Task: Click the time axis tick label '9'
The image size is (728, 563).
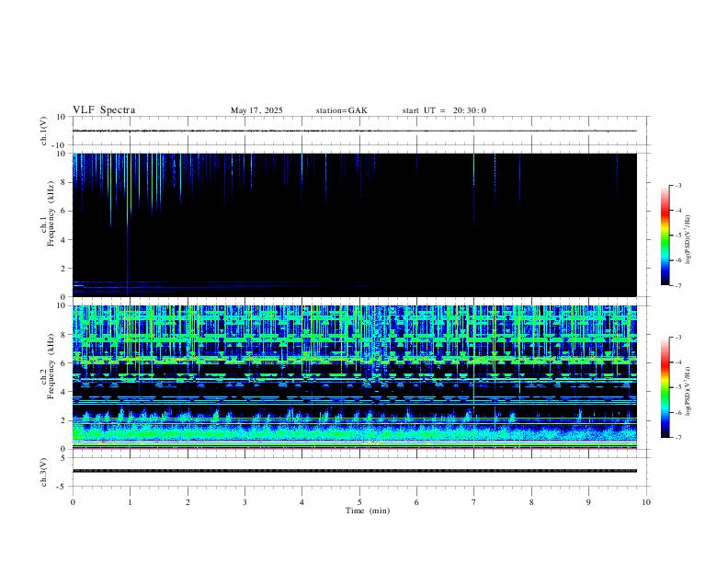Action: pos(588,502)
